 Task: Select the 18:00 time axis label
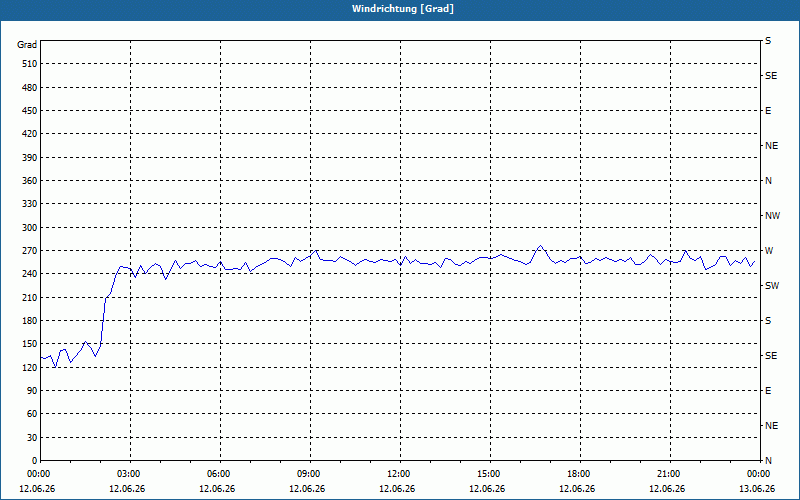pos(579,474)
